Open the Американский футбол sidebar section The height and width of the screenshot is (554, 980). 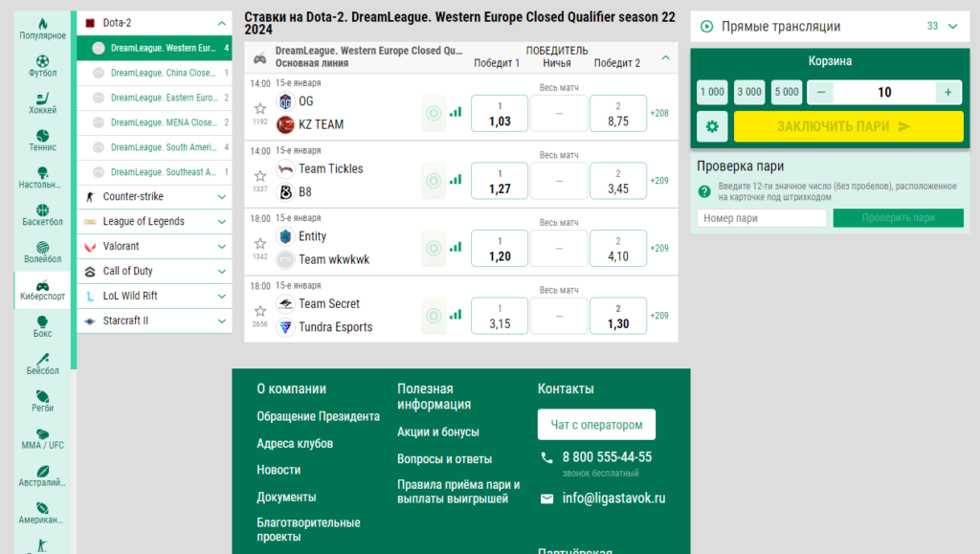point(42,514)
